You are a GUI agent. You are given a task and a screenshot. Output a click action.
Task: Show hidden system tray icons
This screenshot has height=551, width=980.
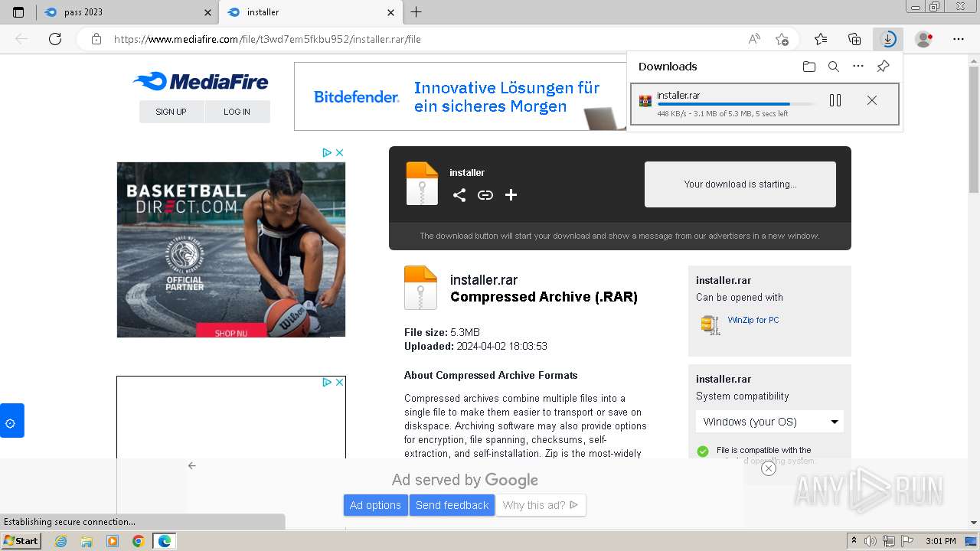click(x=854, y=541)
